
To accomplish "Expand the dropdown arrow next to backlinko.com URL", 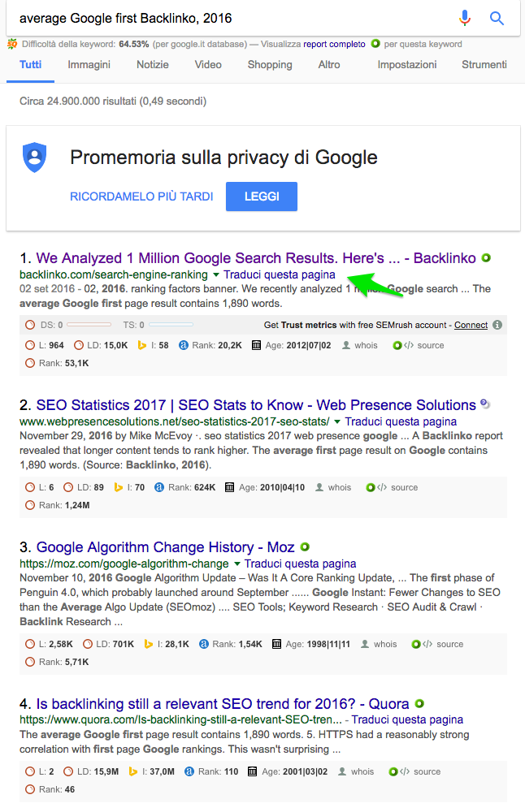I will (216, 275).
